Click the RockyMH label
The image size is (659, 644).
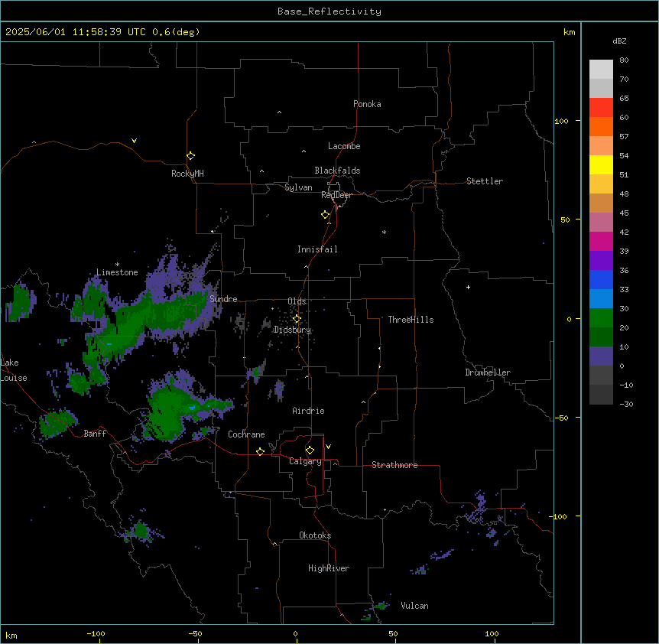pos(187,173)
